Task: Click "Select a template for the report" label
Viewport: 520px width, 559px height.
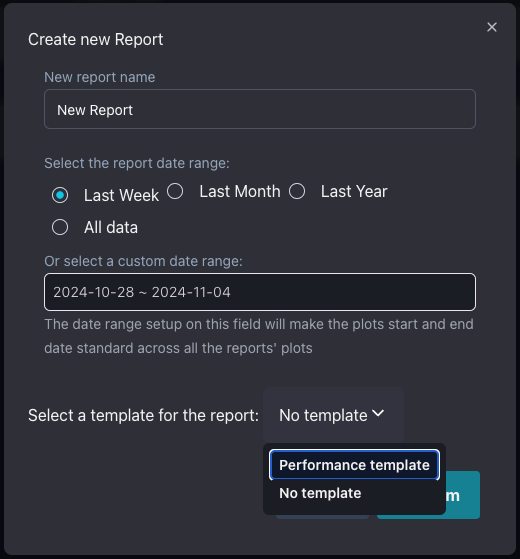Action: point(143,415)
